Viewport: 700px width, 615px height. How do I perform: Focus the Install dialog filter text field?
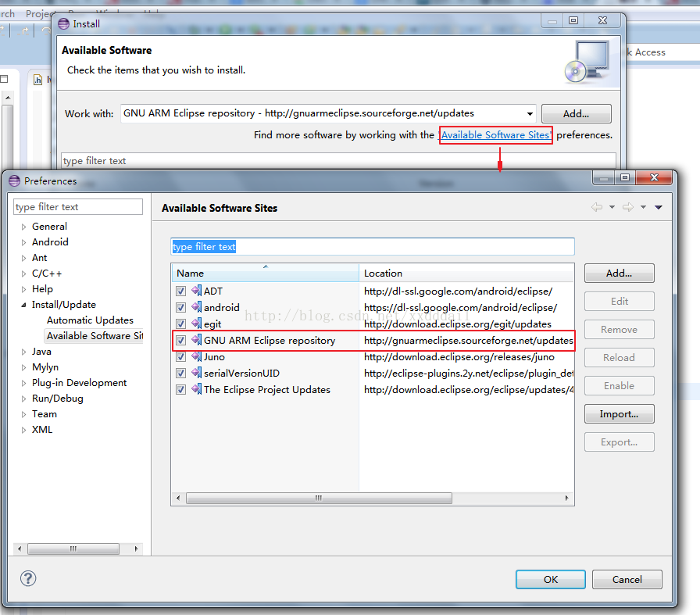point(338,161)
